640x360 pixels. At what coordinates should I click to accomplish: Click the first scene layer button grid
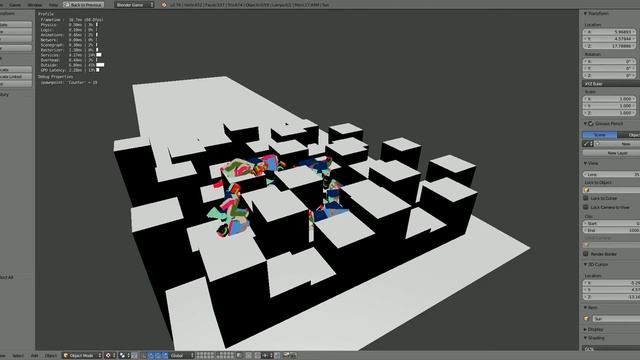tap(205, 356)
